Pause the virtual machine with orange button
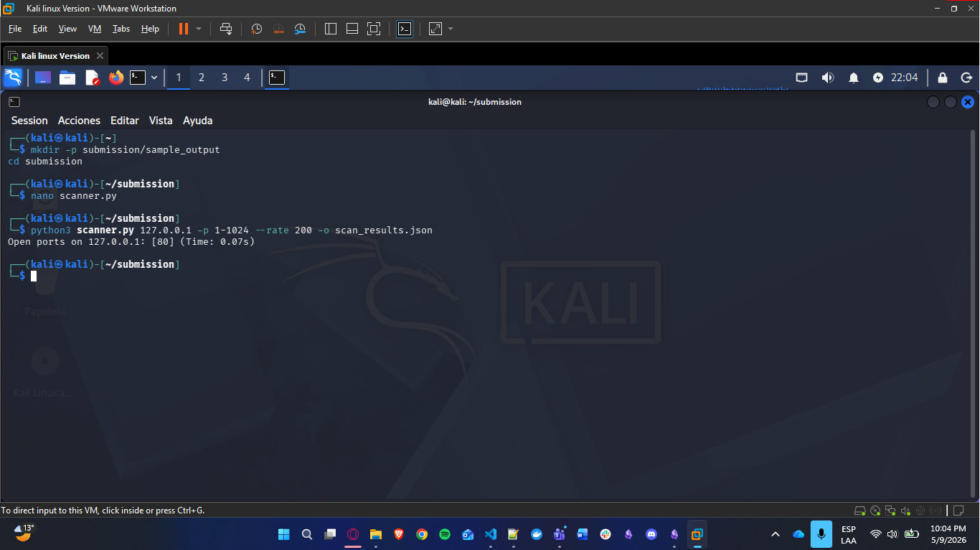Screen dimensions: 980x550 click(184, 29)
